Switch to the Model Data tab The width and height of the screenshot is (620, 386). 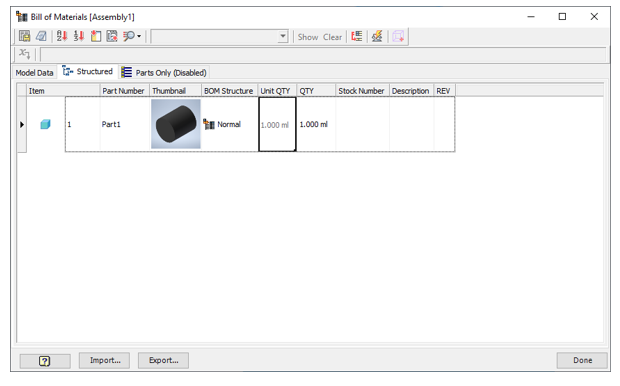[x=34, y=73]
